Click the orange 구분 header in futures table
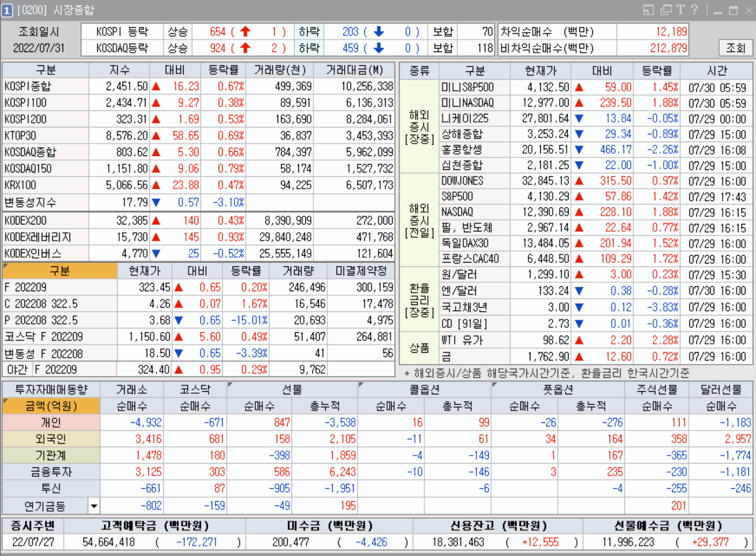Screen dimensions: 756x556 coord(60,271)
